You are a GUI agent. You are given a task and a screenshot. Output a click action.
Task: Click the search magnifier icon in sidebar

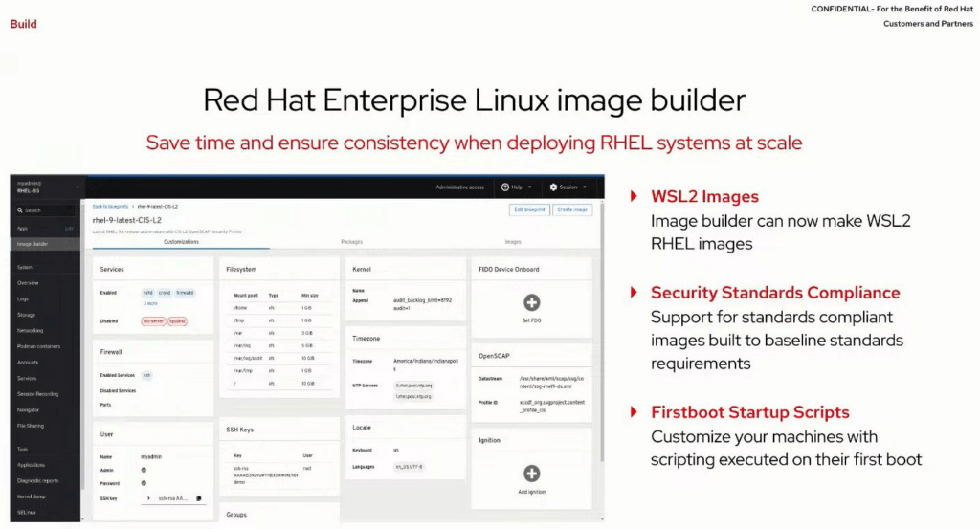[20, 210]
